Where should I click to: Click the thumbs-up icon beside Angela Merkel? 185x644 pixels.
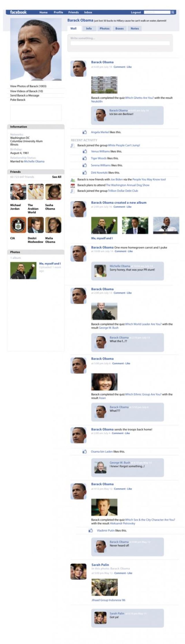click(85, 132)
